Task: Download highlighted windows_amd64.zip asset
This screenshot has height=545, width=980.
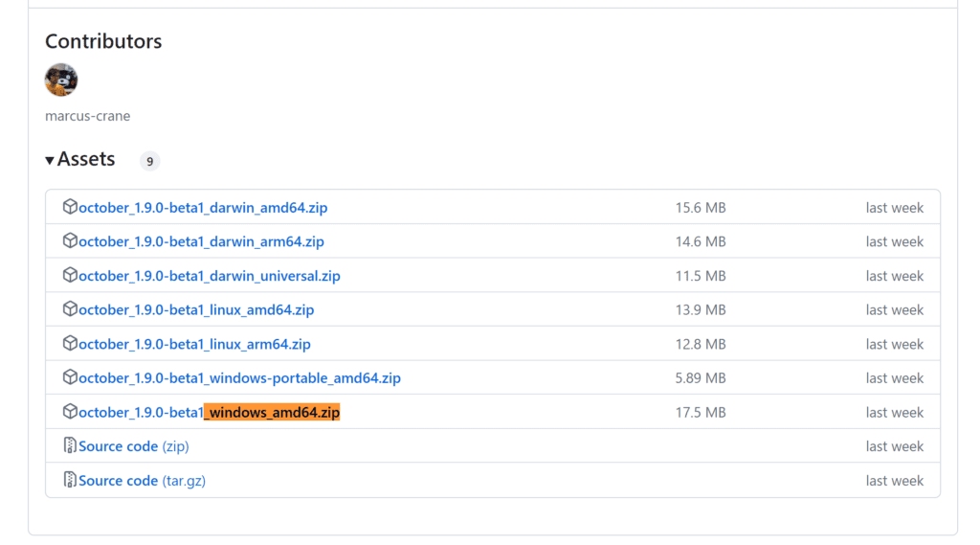Action: (x=209, y=413)
